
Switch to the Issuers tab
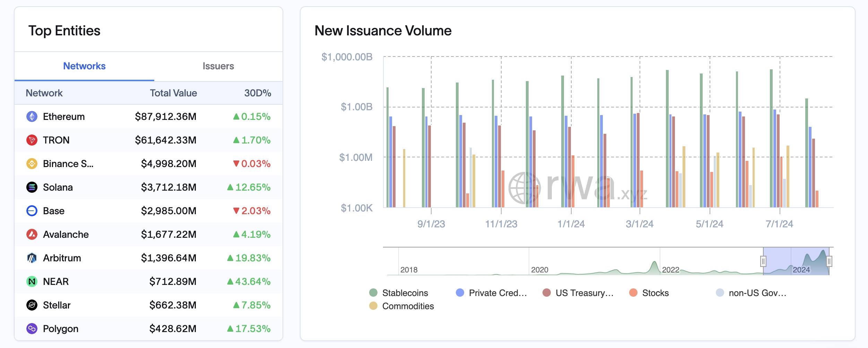tap(218, 66)
